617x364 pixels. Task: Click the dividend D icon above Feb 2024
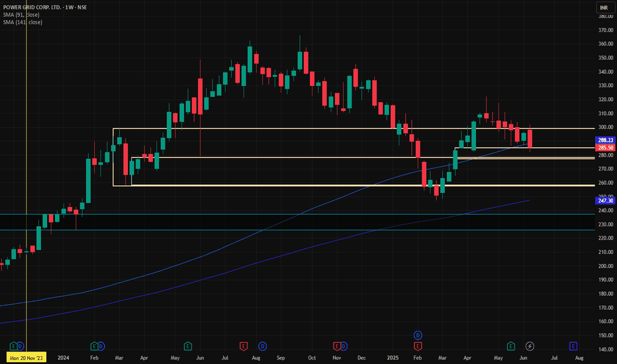[101, 346]
